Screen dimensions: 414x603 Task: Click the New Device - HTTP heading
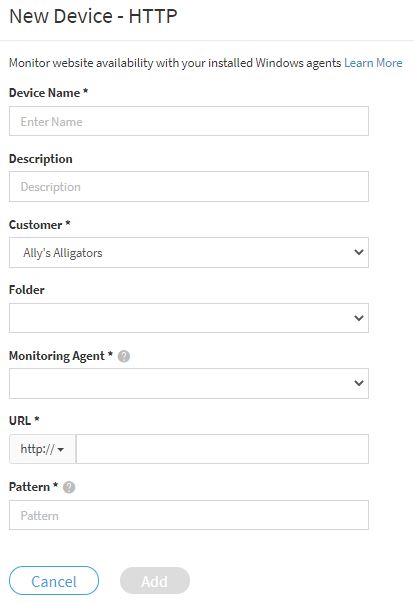point(93,16)
